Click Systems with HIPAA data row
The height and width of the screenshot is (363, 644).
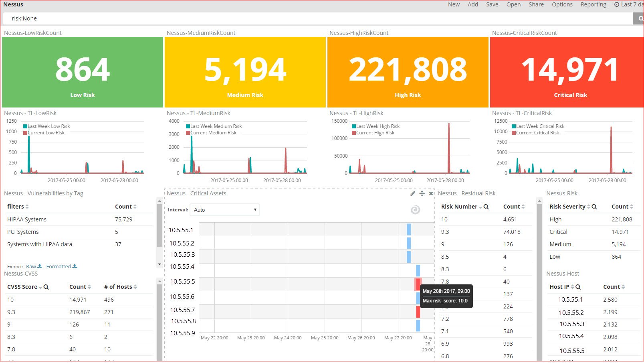click(x=79, y=244)
